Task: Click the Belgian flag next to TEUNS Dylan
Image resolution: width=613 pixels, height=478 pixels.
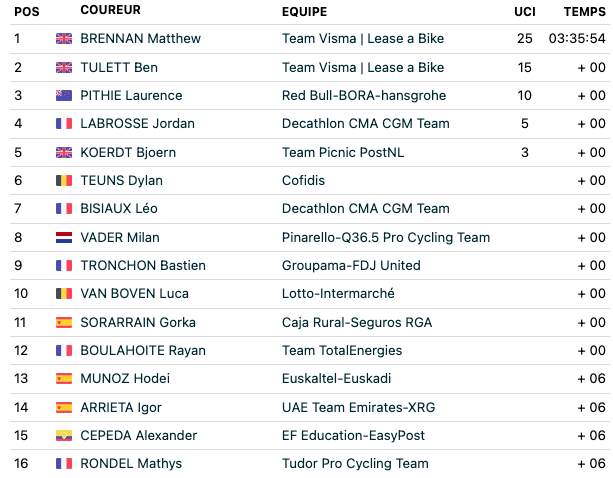Action: pos(64,181)
